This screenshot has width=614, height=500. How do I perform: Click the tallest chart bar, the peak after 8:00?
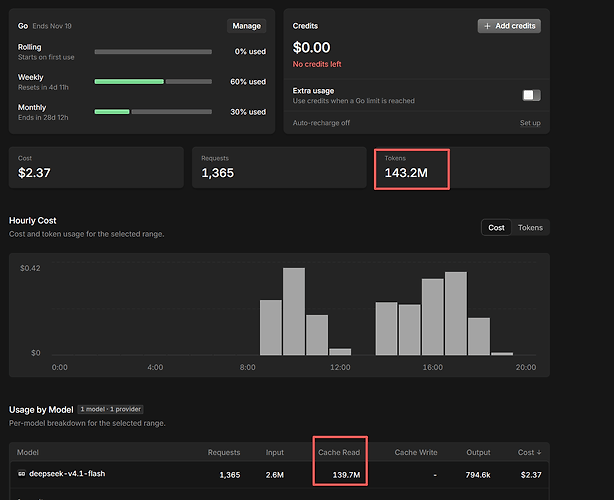(294, 311)
